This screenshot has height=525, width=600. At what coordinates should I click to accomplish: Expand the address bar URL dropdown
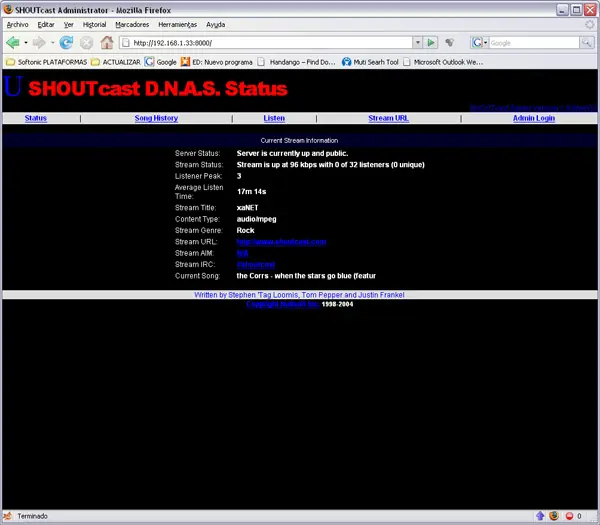(x=417, y=42)
